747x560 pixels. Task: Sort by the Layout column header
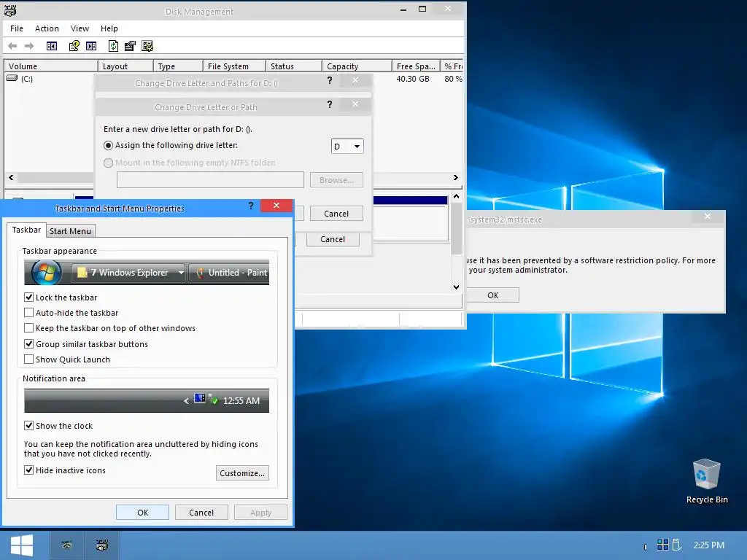pos(125,66)
